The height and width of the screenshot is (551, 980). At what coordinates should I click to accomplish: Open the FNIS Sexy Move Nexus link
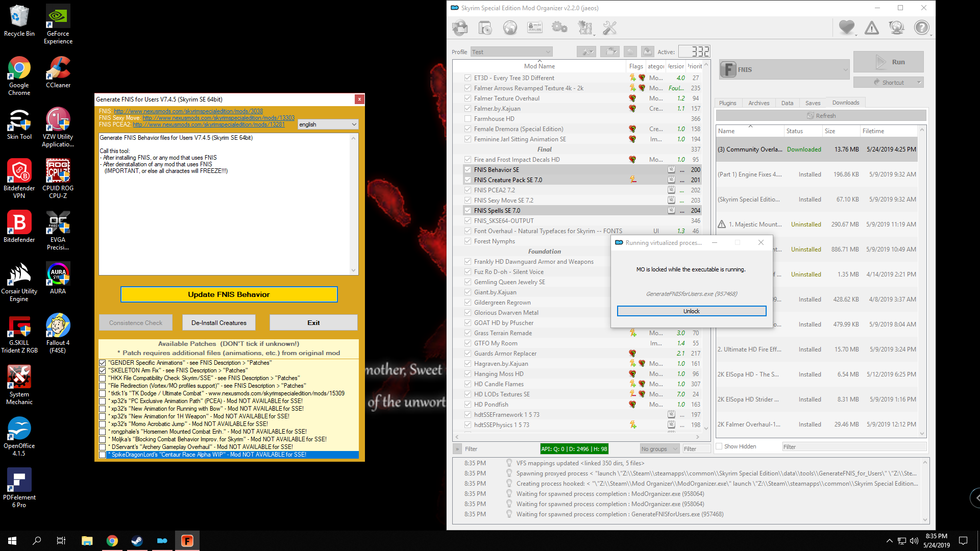[x=218, y=118]
